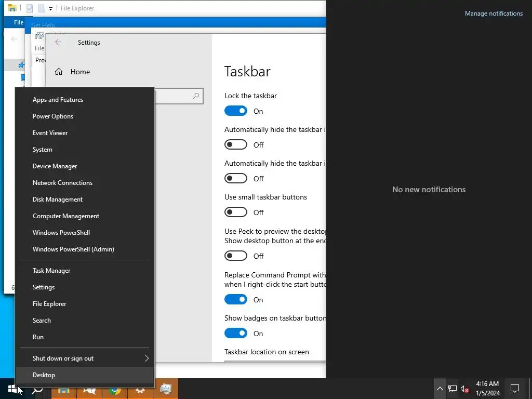
Task: Click folder icon in File Explorer title bar
Action: click(12, 8)
